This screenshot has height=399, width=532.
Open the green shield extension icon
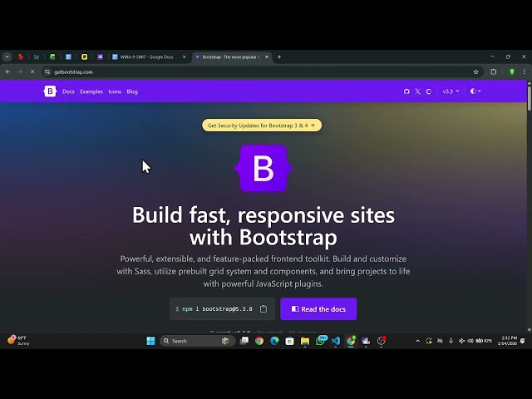tap(512, 72)
